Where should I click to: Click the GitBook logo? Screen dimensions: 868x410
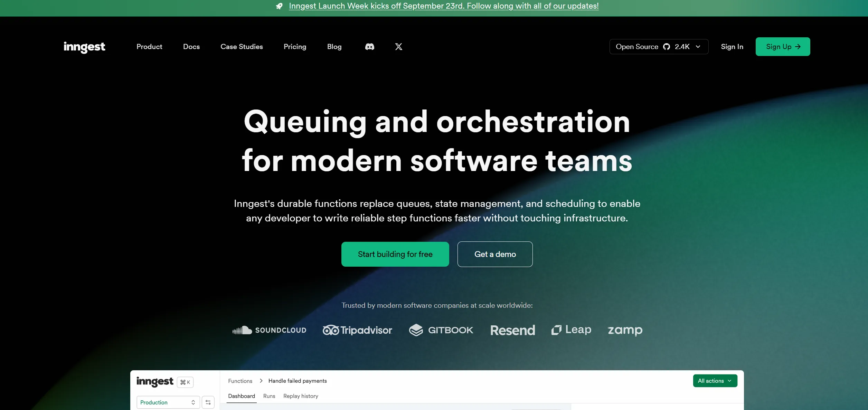[x=441, y=330]
